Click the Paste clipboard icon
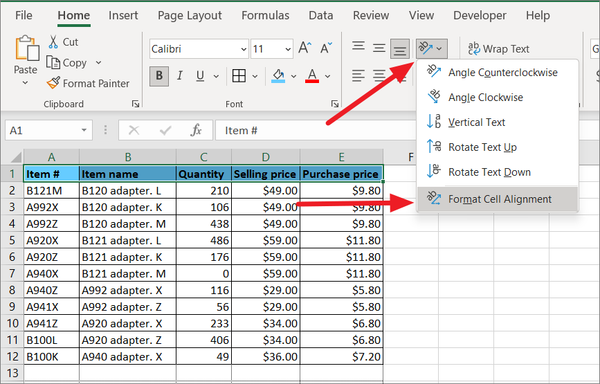This screenshot has height=384, width=600. [27, 49]
